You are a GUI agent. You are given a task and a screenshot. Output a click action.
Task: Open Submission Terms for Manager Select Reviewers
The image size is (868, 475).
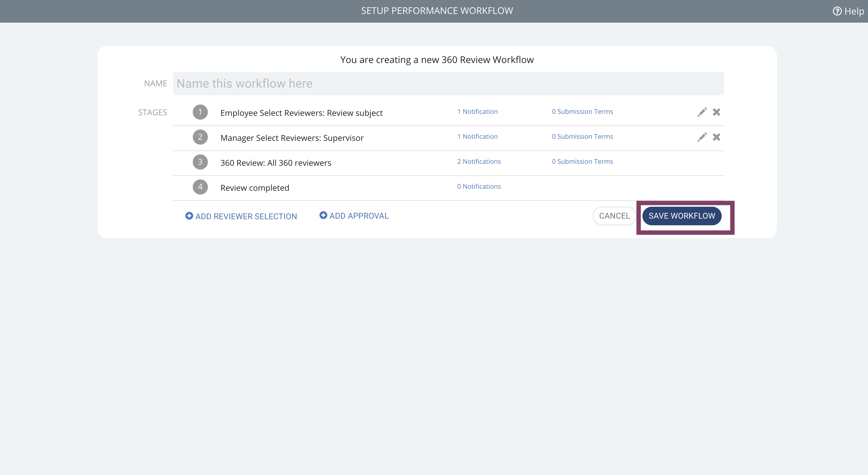pyautogui.click(x=582, y=136)
